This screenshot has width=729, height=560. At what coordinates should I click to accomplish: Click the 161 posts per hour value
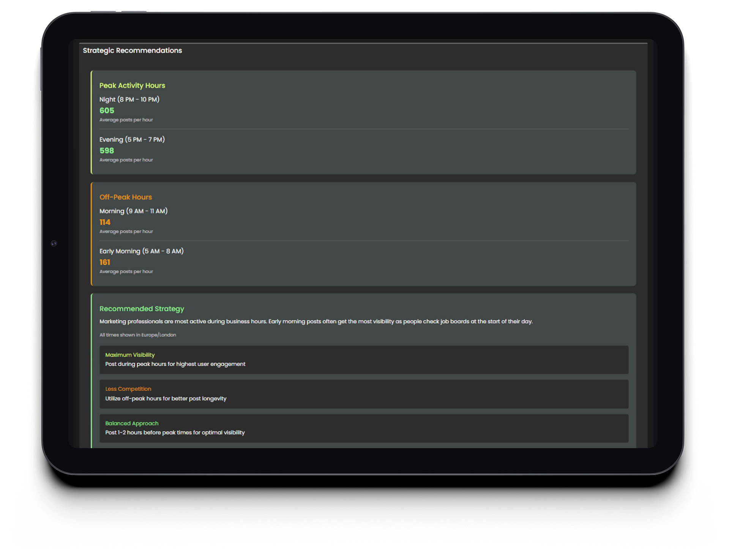(105, 262)
